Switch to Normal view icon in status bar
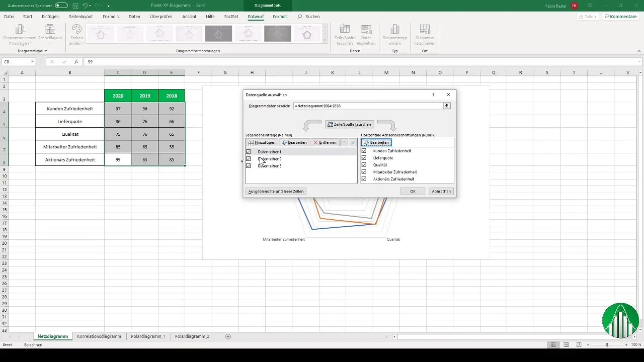 [x=553, y=345]
